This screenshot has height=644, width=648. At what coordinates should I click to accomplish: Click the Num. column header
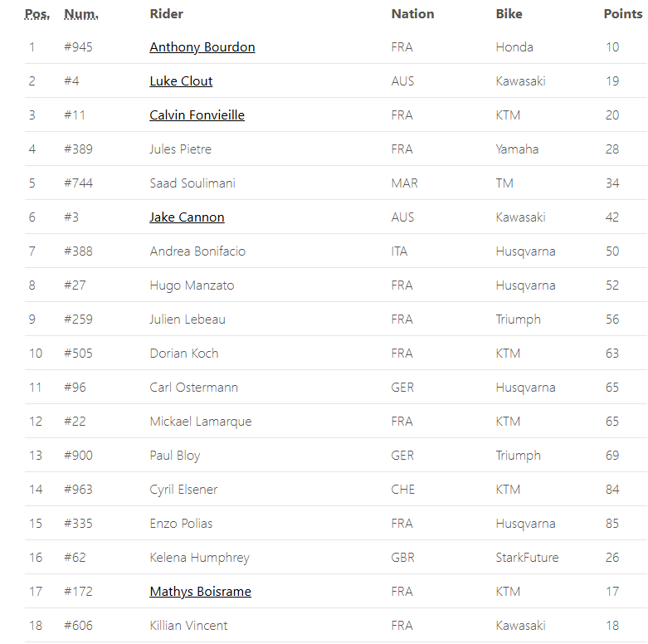click(80, 14)
